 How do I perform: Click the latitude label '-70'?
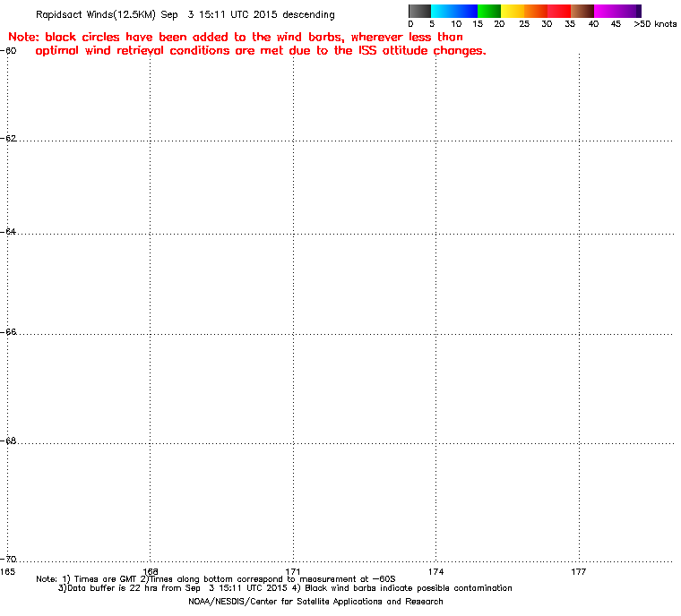tap(8, 559)
